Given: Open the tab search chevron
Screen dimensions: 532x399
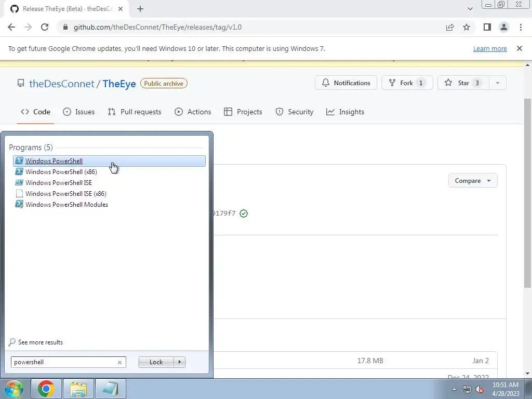Looking at the screenshot, I should (470, 9).
